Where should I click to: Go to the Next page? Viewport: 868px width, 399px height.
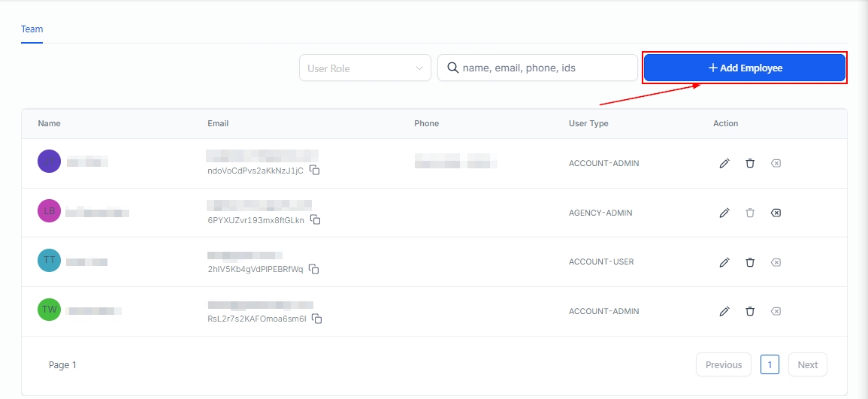click(x=807, y=364)
